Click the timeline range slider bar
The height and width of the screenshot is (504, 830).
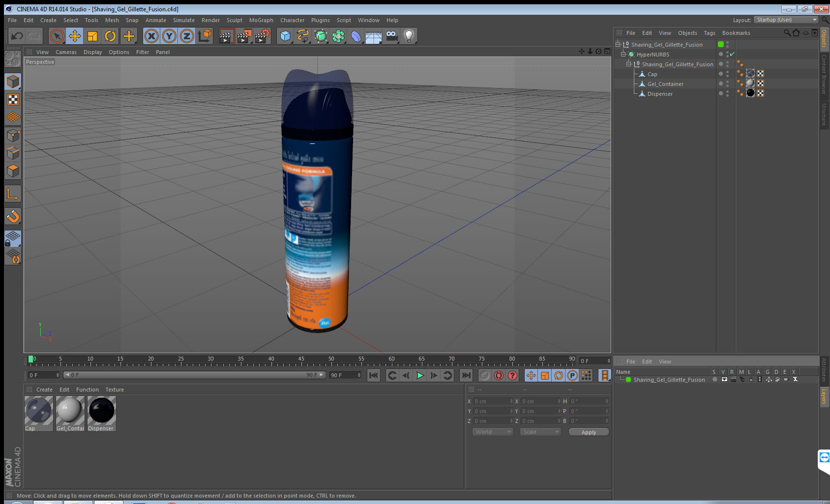pos(194,375)
